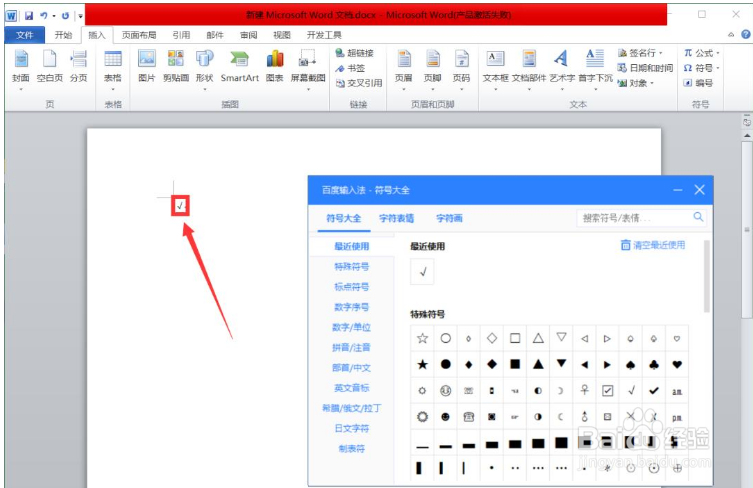Open the Customize Quick Access Toolbar dropdown
753x488 pixels.
click(80, 16)
